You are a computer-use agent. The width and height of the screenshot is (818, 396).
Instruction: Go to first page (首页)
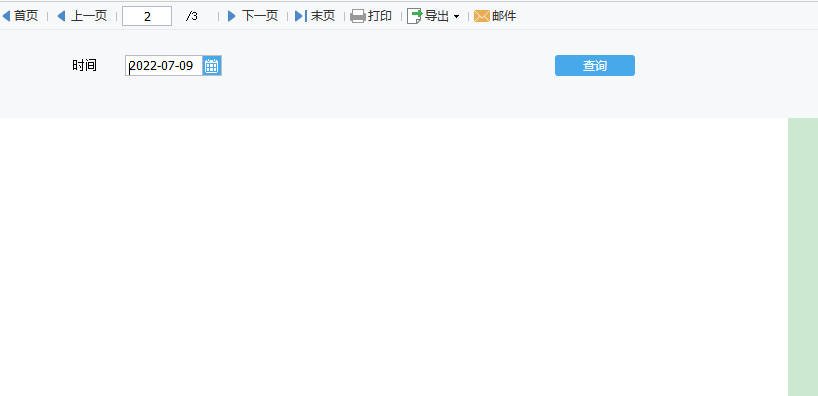point(20,16)
